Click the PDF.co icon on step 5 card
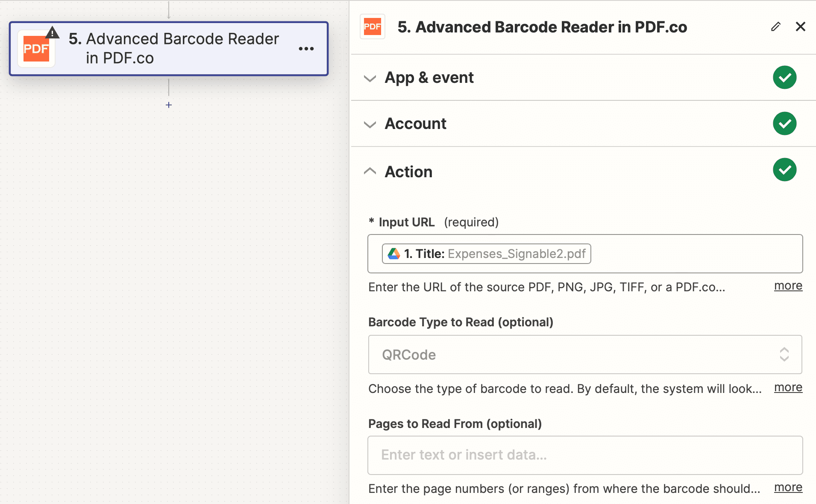 pyautogui.click(x=36, y=48)
